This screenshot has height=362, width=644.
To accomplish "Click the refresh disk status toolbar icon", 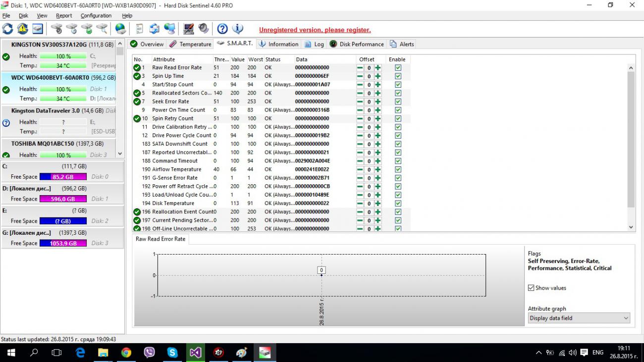I will (8, 29).
